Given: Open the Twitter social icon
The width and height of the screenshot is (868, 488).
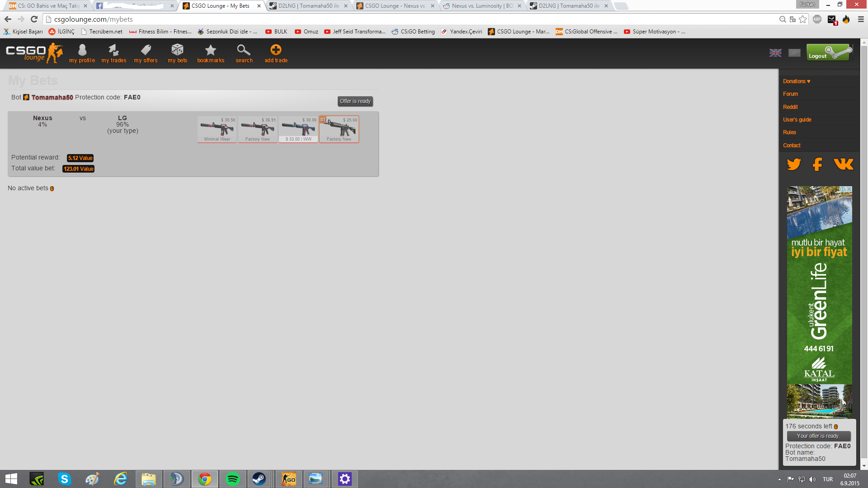Looking at the screenshot, I should click(794, 164).
